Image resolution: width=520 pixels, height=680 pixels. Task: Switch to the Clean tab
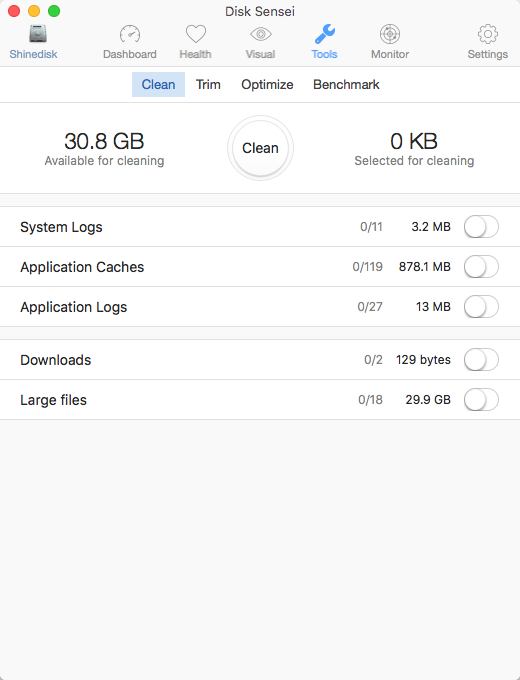[x=158, y=85]
